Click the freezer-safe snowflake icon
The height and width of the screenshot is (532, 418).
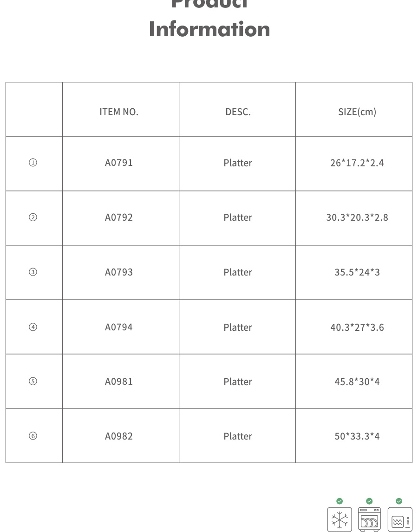click(x=340, y=519)
